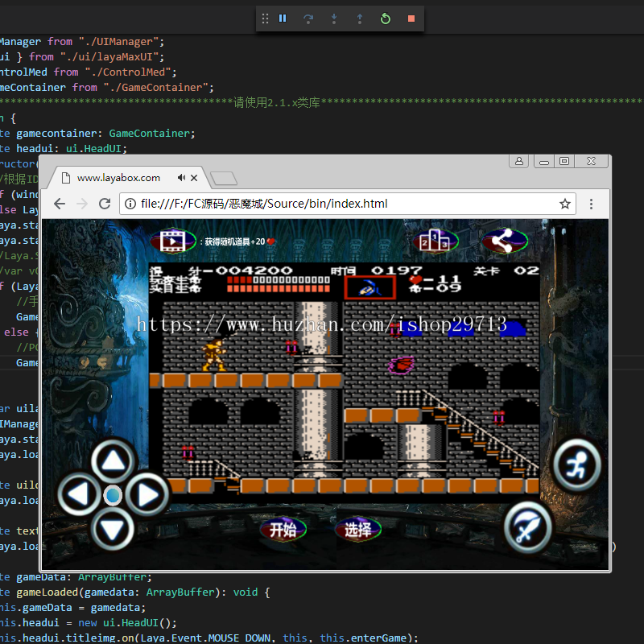Open the leaderboard podium icon
This screenshot has height=644, width=644.
(x=436, y=241)
